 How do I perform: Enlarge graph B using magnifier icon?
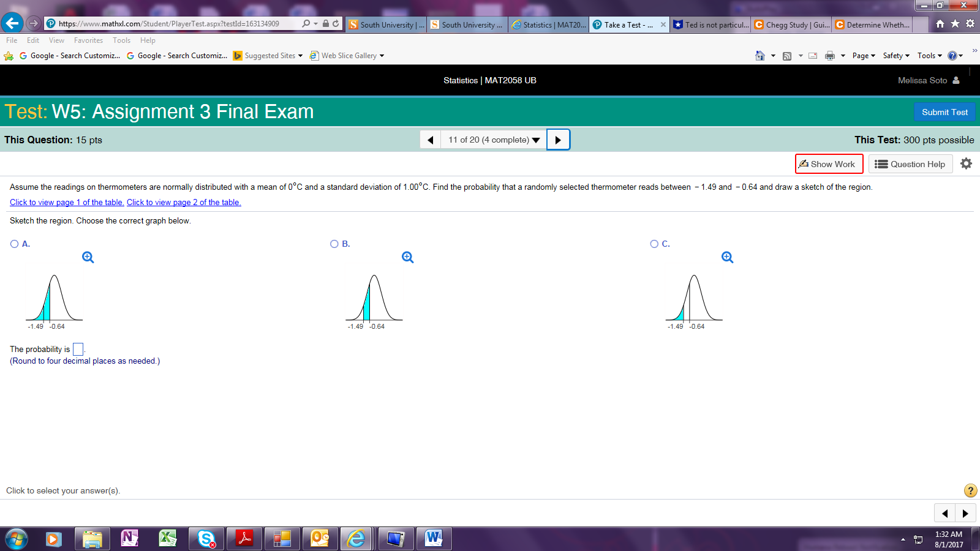point(408,258)
